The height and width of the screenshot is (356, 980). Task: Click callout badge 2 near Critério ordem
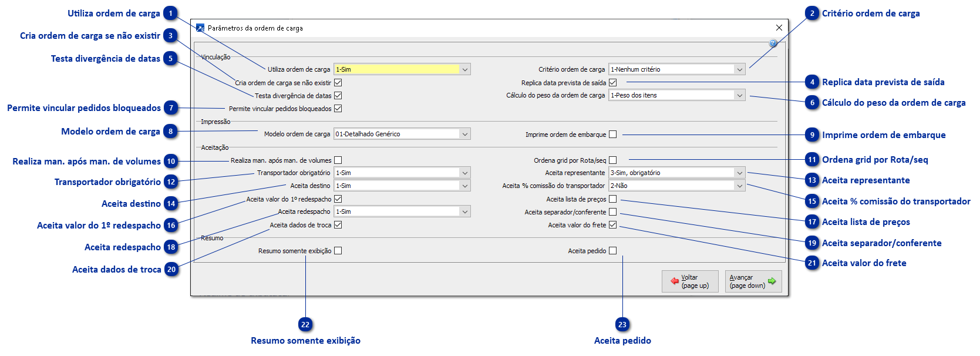(812, 14)
